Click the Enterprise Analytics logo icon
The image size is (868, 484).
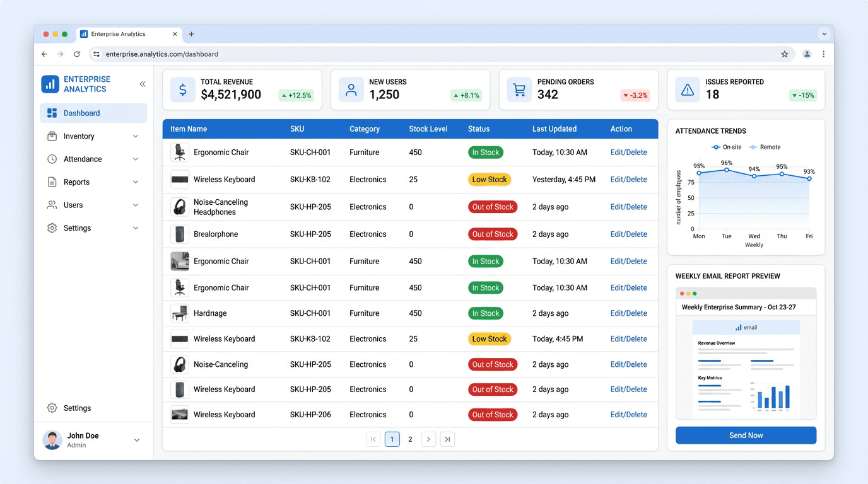(50, 84)
